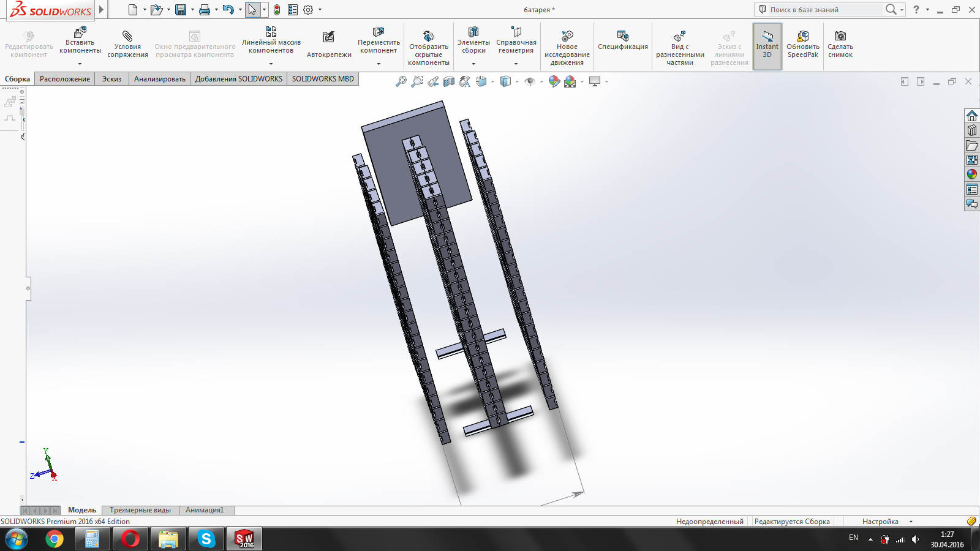
Task: Start a New Motion Study (Новое исследование движения)
Action: pyautogui.click(x=567, y=36)
